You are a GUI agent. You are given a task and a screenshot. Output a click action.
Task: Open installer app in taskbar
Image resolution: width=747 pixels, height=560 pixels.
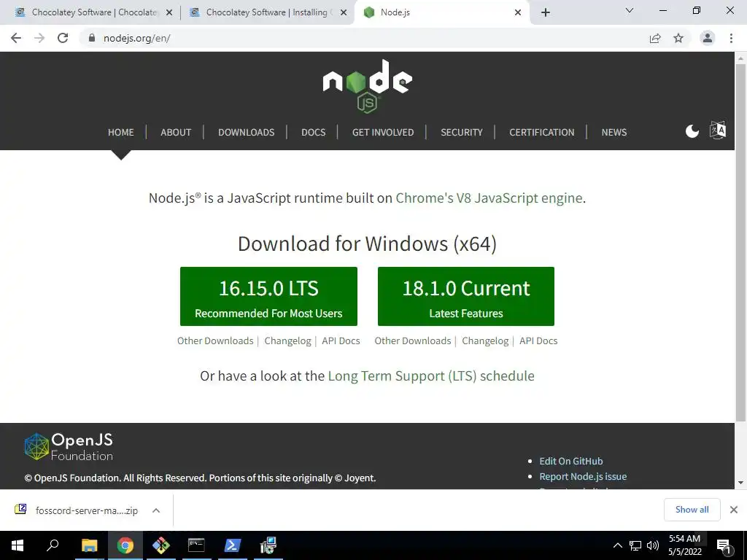[268, 545]
